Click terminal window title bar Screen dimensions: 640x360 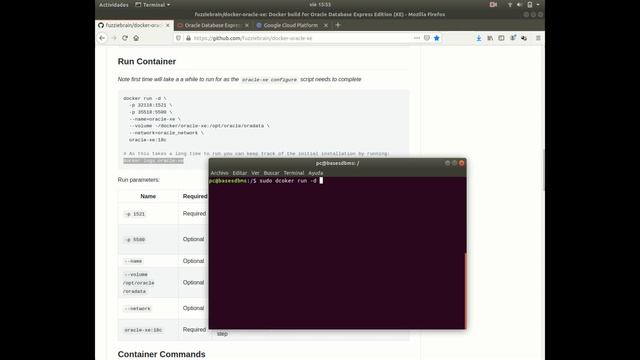pyautogui.click(x=337, y=163)
